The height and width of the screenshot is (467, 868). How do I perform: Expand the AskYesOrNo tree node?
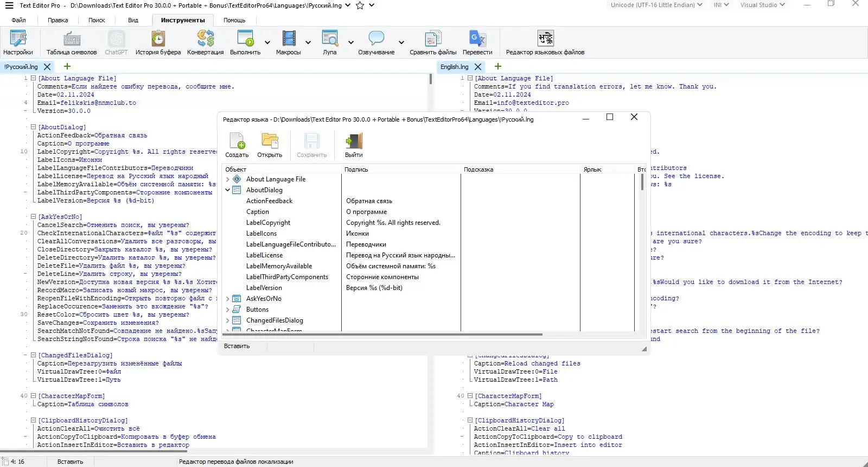point(228,299)
